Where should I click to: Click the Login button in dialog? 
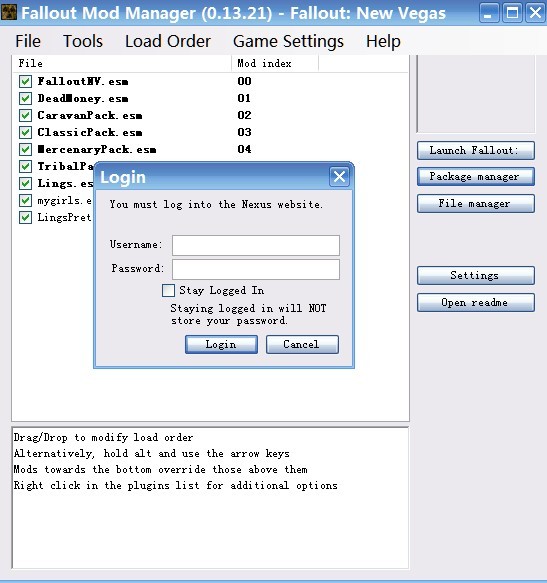pyautogui.click(x=221, y=344)
